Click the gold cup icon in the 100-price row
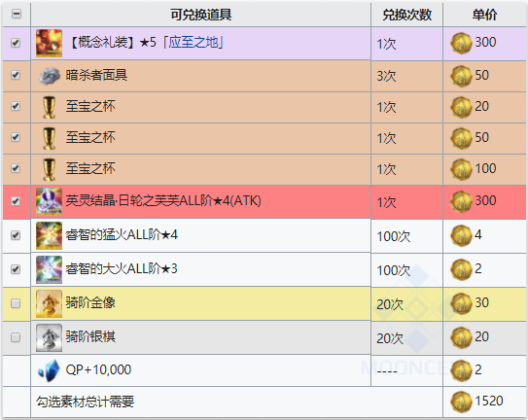The height and width of the screenshot is (420, 528). 50,169
